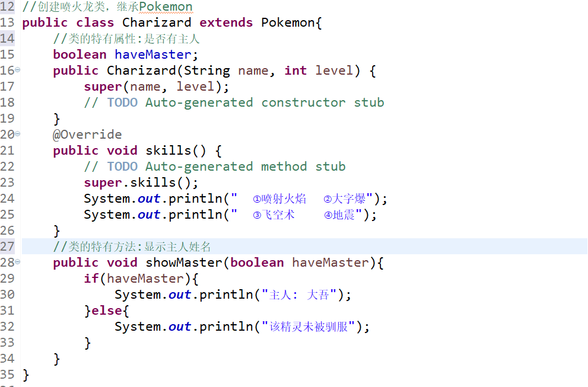The image size is (588, 387).
Task: Click the highlighted comment 类的特有方法 on line 27
Action: tap(132, 247)
